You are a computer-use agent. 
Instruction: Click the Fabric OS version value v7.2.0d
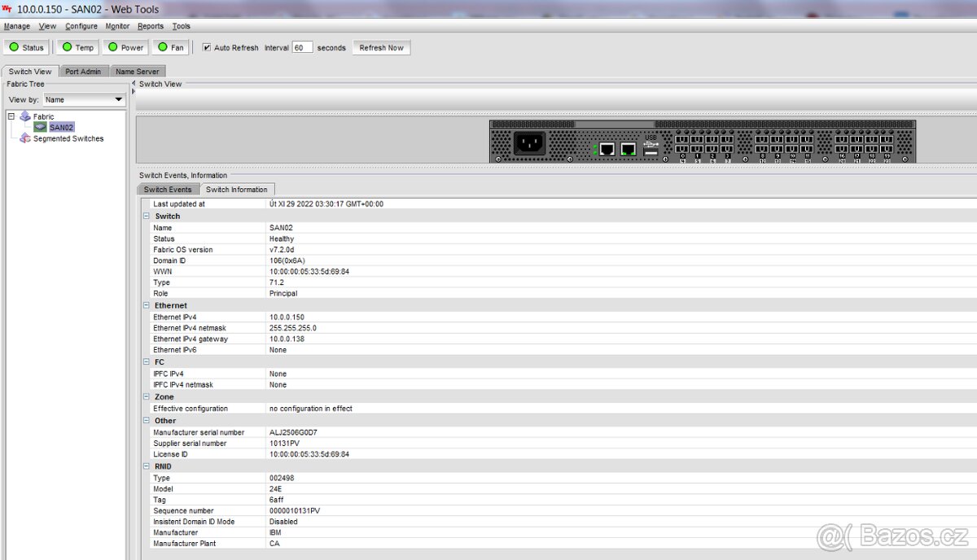282,250
